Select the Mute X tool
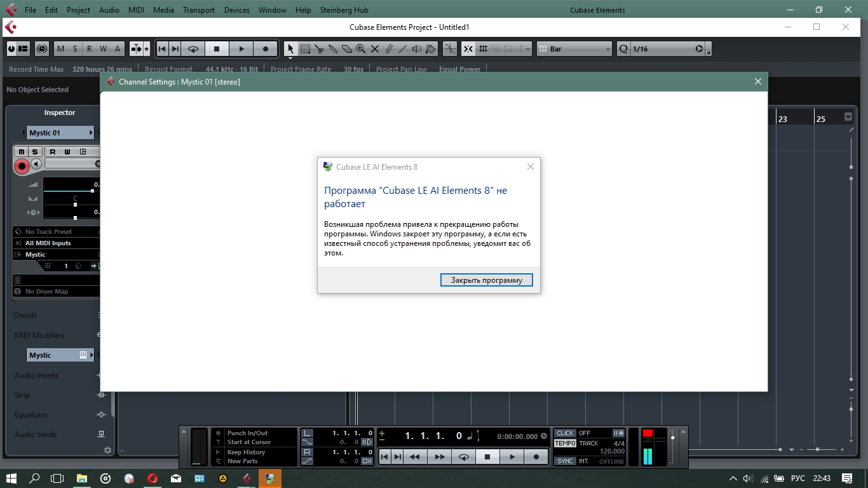 point(375,49)
